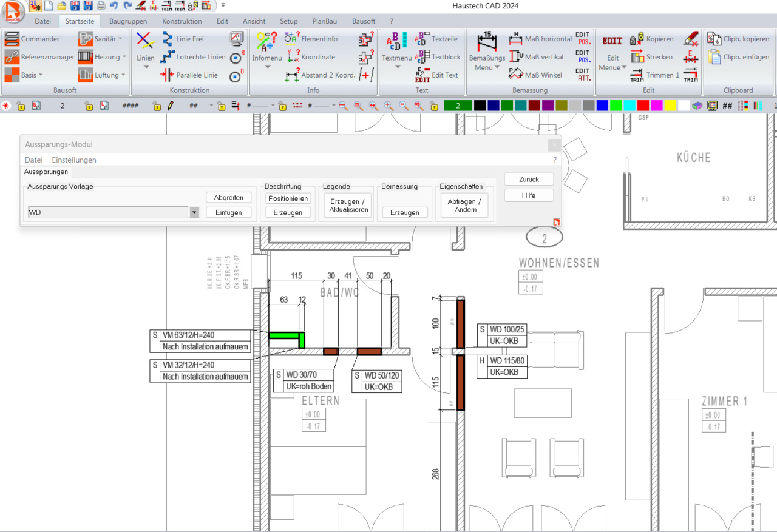Toggle the first yellow lock in properties bar
Screen dimensions: 777x532
[21, 106]
